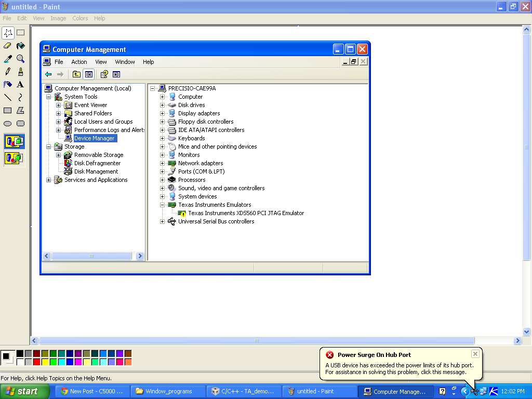
Task: Choose the Line tool
Action: [8, 97]
